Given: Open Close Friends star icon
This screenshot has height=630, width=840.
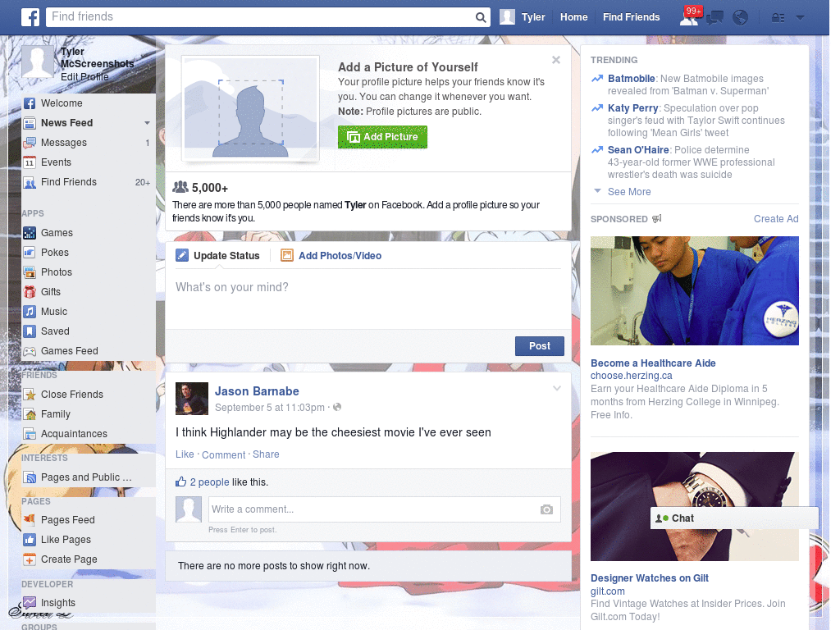Looking at the screenshot, I should 30,395.
